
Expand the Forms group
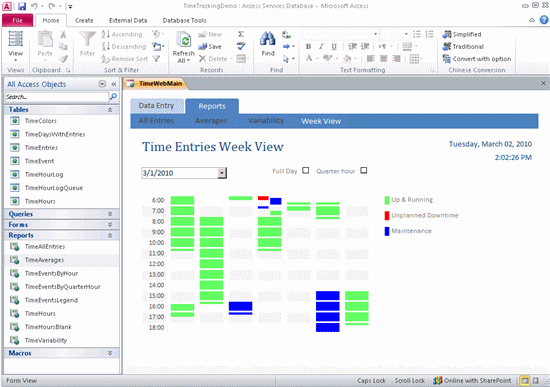[110, 225]
